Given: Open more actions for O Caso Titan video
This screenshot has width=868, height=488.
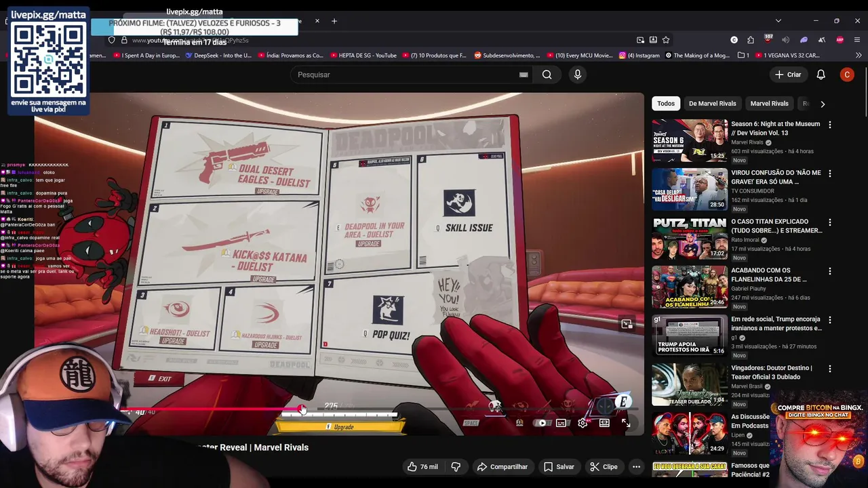Looking at the screenshot, I should (829, 222).
